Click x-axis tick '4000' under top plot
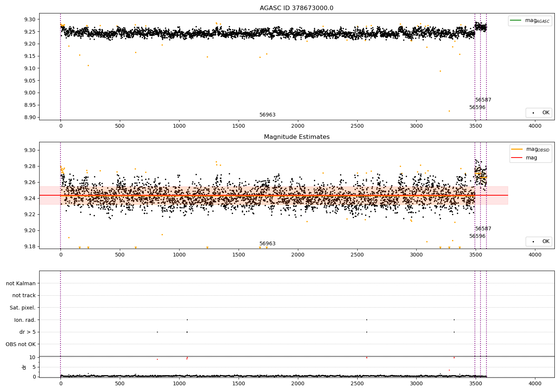This screenshot has width=560, height=392. (535, 126)
